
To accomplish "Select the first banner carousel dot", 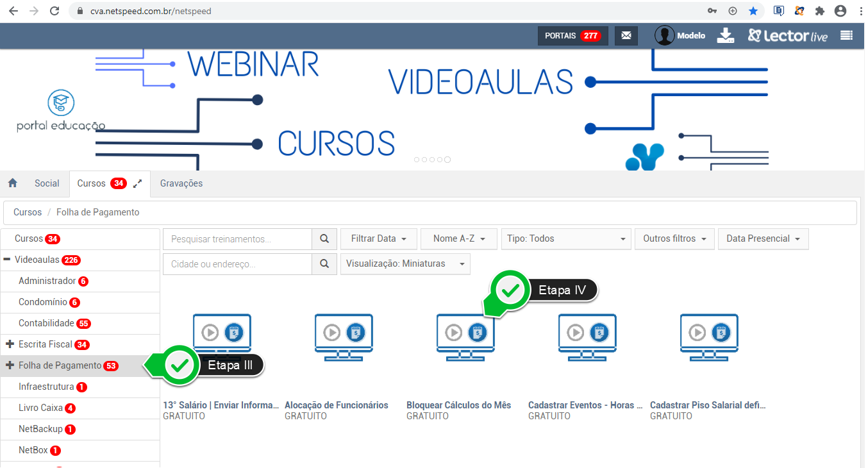I will point(417,160).
